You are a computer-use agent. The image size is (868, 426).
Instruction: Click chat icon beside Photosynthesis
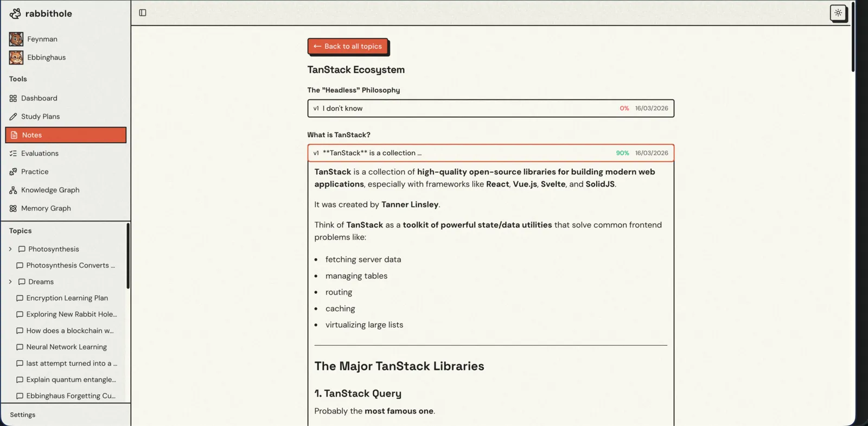point(22,249)
